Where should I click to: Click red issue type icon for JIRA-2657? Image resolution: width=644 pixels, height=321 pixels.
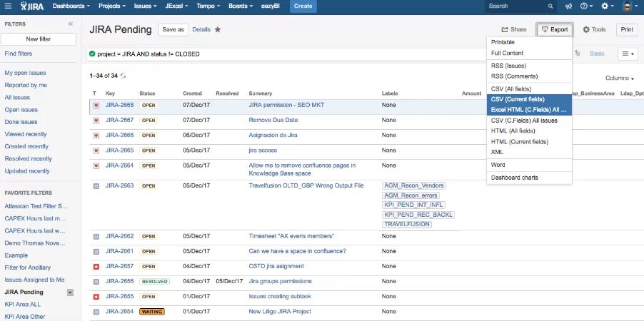click(96, 267)
